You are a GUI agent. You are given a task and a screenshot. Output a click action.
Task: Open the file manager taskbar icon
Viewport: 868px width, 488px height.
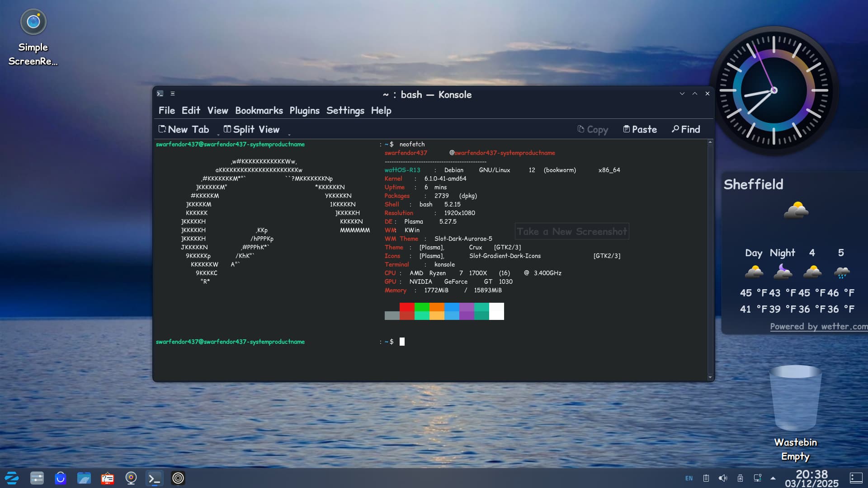(84, 478)
